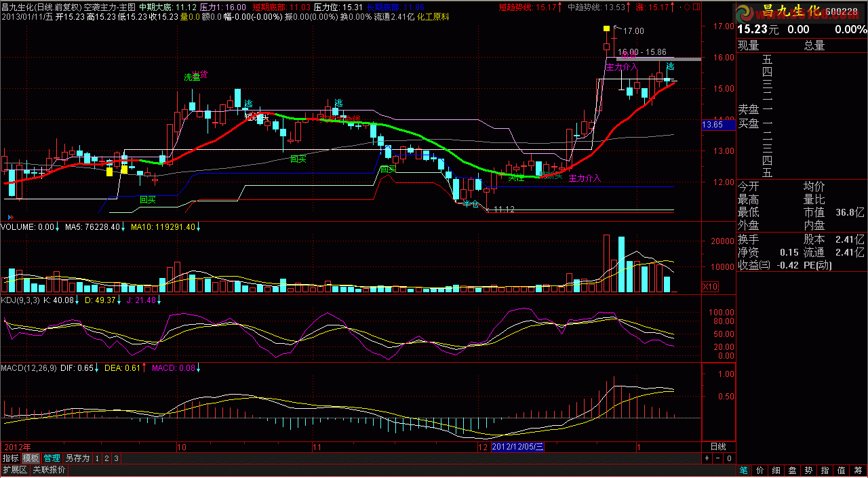Click the 2012年 timeline label
The image size is (868, 478).
click(x=16, y=447)
